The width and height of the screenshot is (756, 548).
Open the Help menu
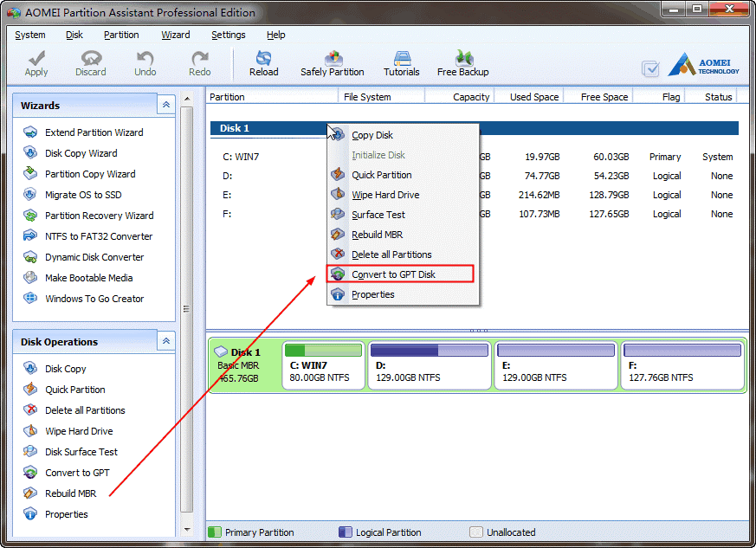pos(275,35)
